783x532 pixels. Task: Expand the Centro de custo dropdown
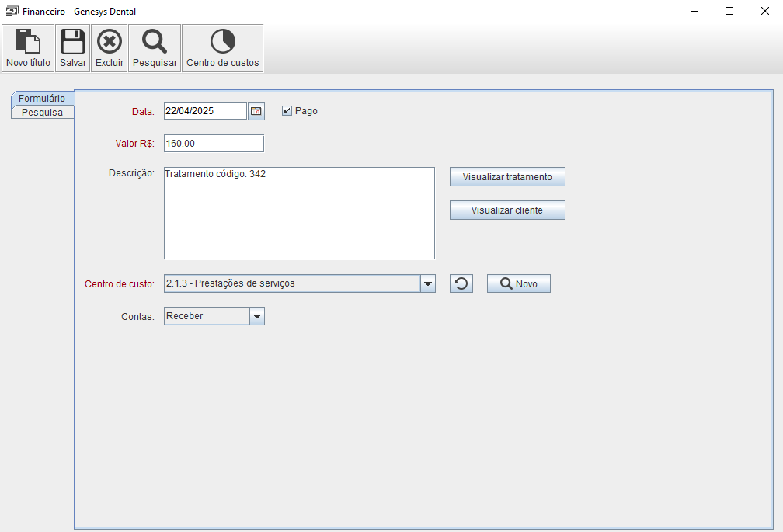(427, 283)
